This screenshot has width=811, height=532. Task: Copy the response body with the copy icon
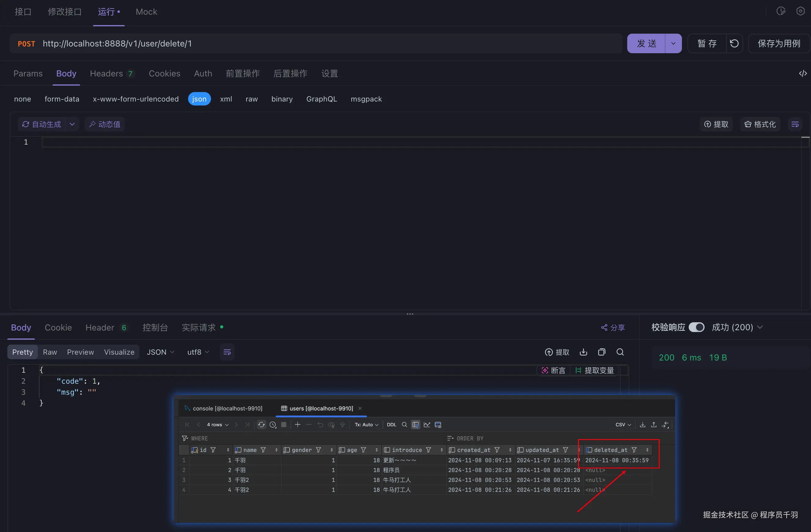click(602, 352)
